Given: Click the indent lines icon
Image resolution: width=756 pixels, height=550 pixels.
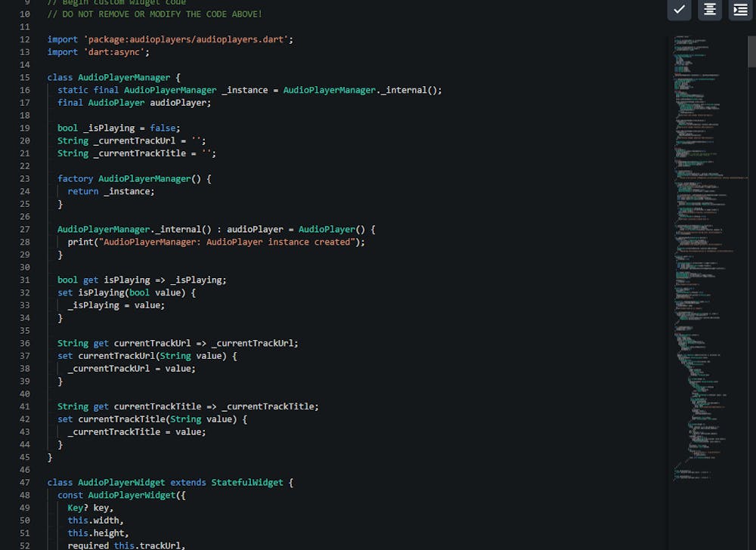Looking at the screenshot, I should (741, 9).
